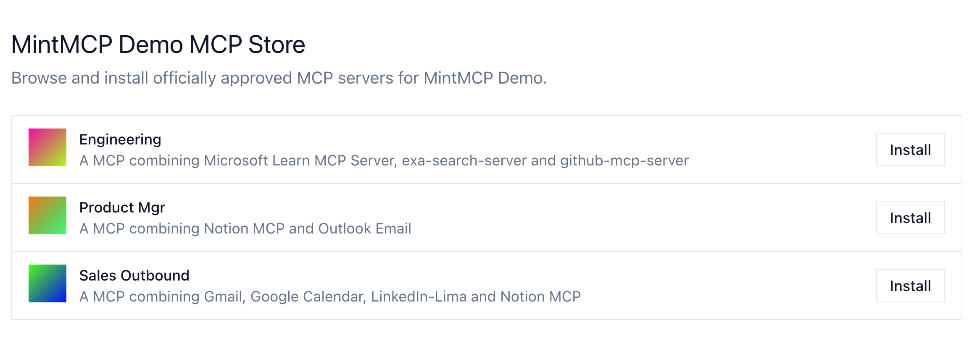Image resolution: width=980 pixels, height=362 pixels.
Task: Click 'Notion MCP' in Product Mgr description
Action: point(244,228)
